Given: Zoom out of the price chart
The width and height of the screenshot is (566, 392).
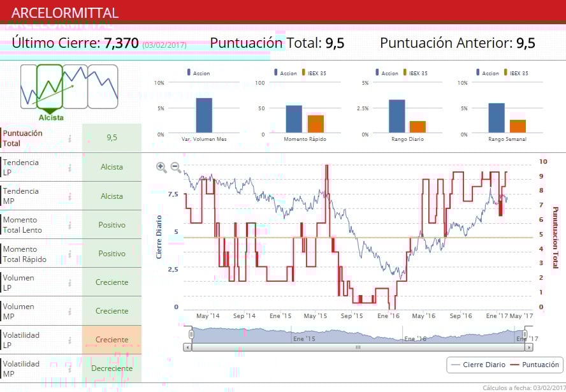Looking at the screenshot, I should coord(176,167).
